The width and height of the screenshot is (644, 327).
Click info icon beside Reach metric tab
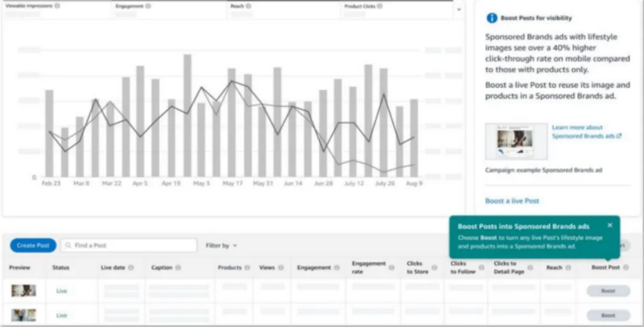click(249, 6)
